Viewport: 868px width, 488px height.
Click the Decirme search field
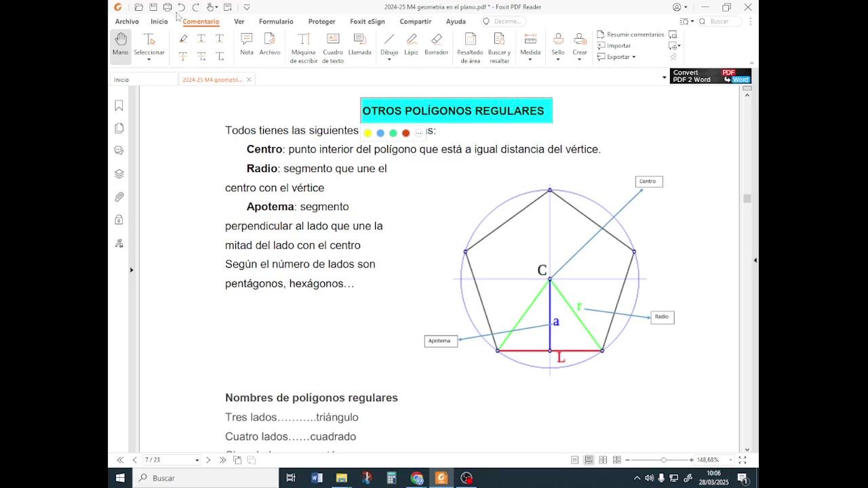[504, 22]
